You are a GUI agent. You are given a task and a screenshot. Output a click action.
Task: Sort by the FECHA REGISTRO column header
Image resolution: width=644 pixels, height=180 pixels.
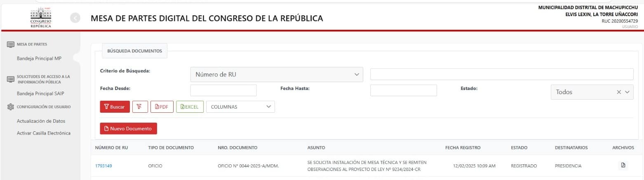(x=463, y=147)
